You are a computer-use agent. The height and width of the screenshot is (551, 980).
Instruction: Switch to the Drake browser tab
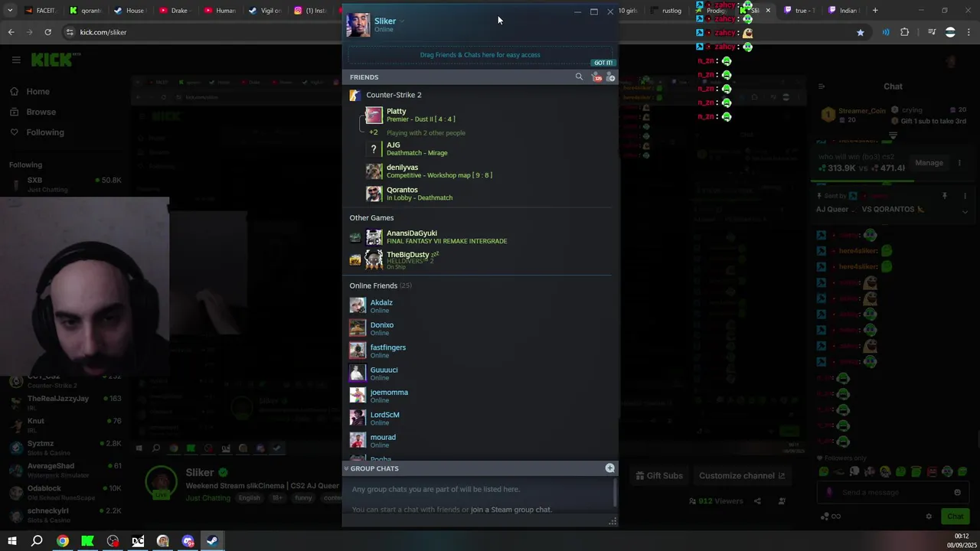coord(175,11)
